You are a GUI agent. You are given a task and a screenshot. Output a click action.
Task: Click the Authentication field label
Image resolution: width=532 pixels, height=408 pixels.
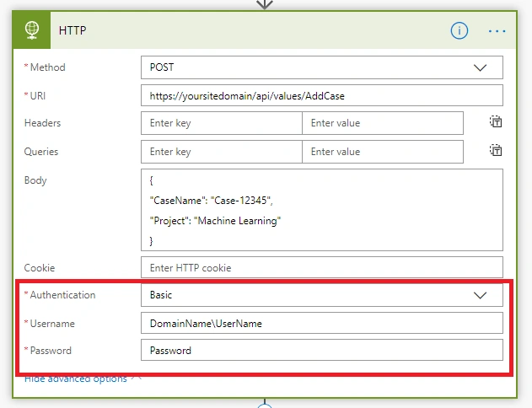coord(62,295)
